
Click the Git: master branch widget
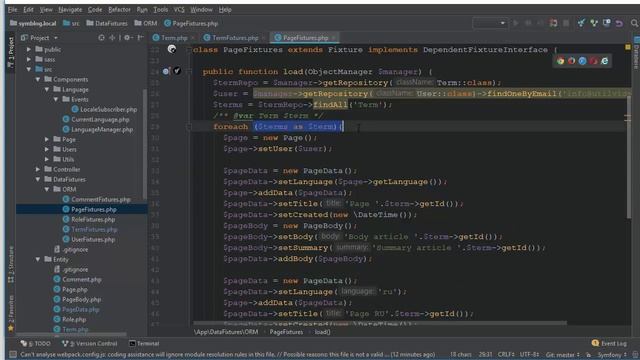click(x=562, y=355)
